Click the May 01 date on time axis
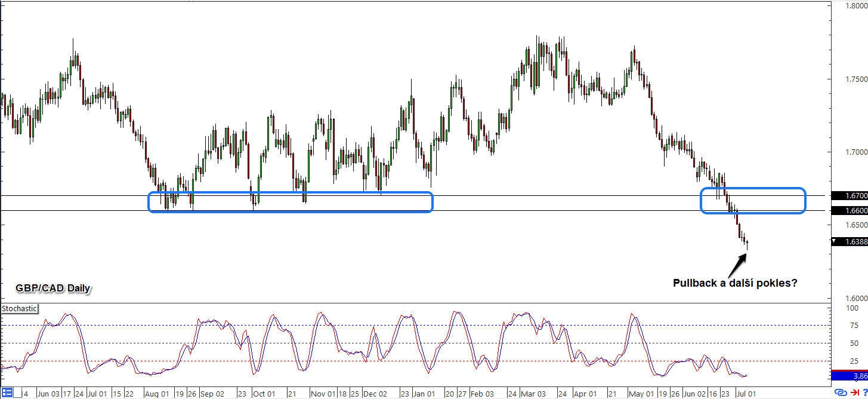 tap(641, 394)
